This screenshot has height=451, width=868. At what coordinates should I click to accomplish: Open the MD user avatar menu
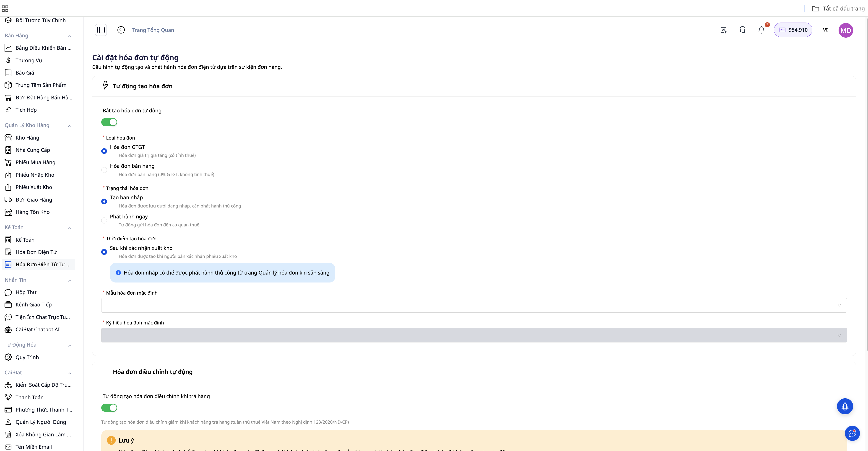[846, 30]
